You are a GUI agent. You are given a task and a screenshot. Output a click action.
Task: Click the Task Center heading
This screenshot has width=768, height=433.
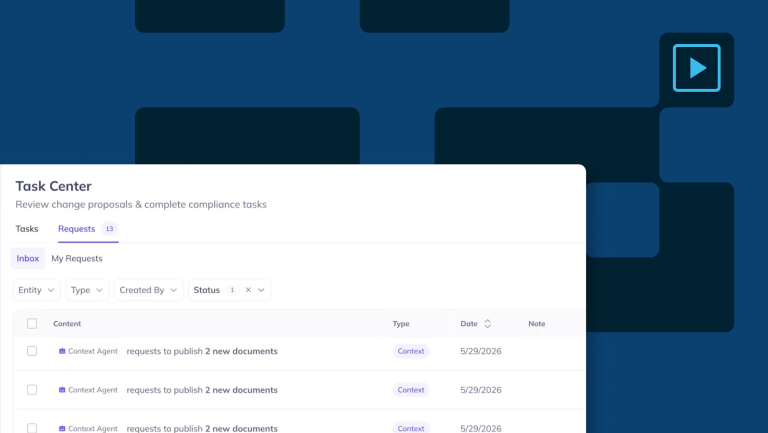[53, 186]
